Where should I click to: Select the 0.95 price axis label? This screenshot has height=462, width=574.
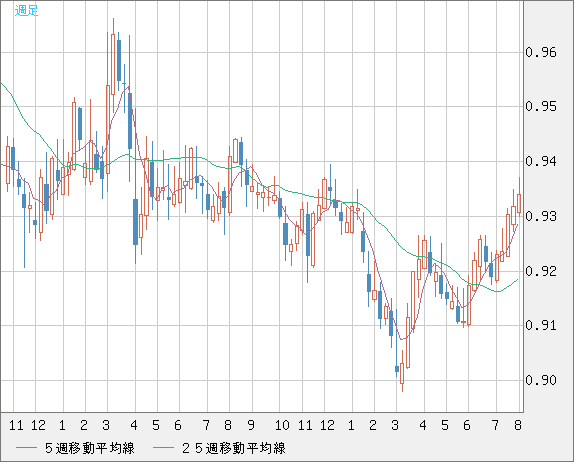(541, 107)
